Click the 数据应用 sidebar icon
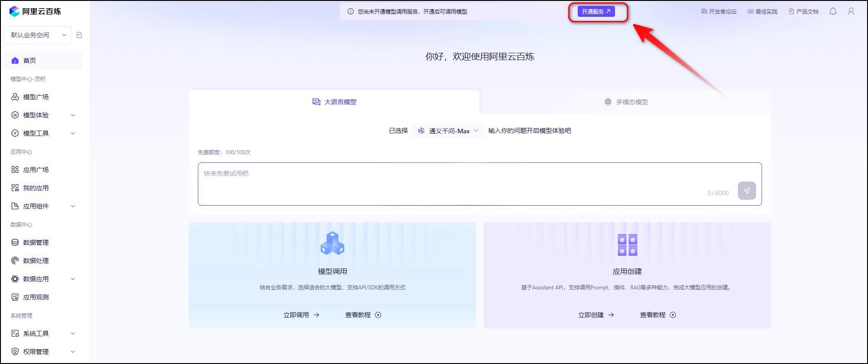Image resolution: width=868 pixels, height=364 pixels. pos(15,279)
